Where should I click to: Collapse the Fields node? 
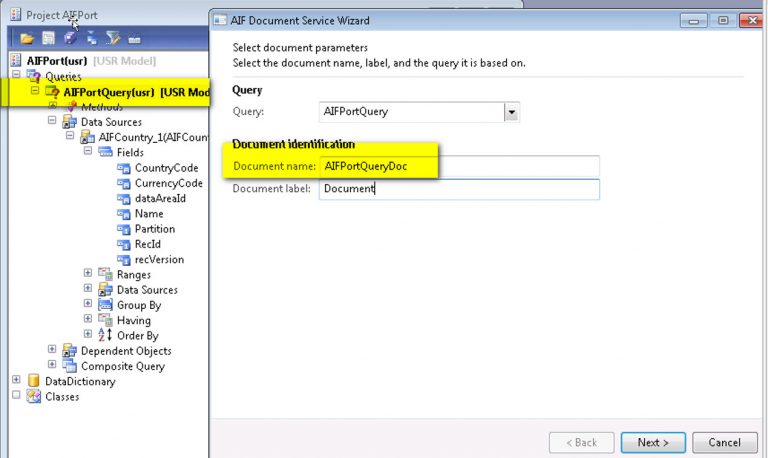(x=87, y=153)
